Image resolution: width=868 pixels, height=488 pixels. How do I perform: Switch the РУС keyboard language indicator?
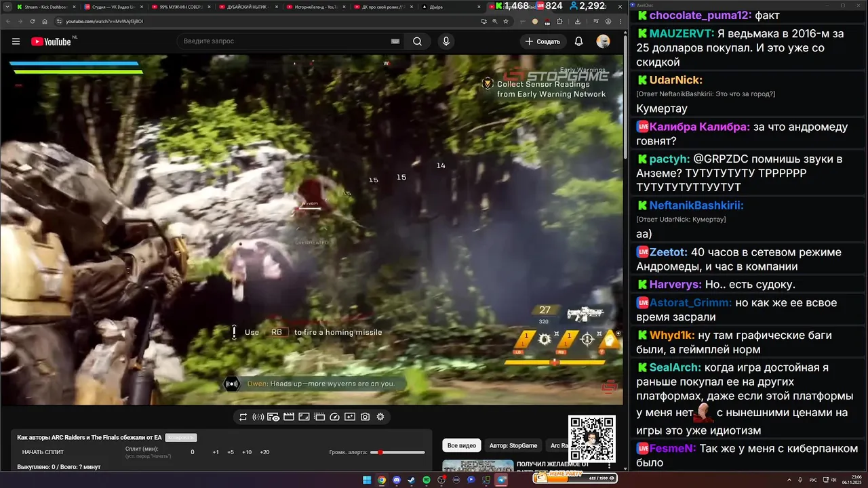(813, 480)
